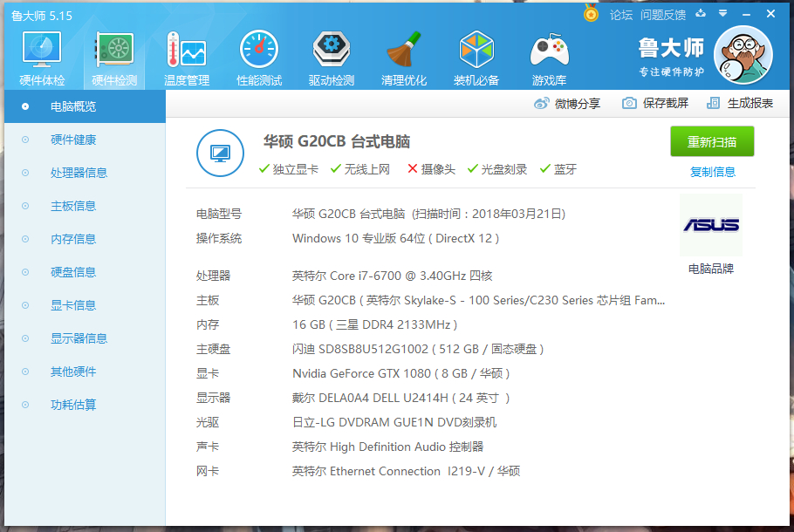Viewport: 794px width, 532px height.
Task: Click the 重新扫描 rescan button
Action: coord(712,142)
